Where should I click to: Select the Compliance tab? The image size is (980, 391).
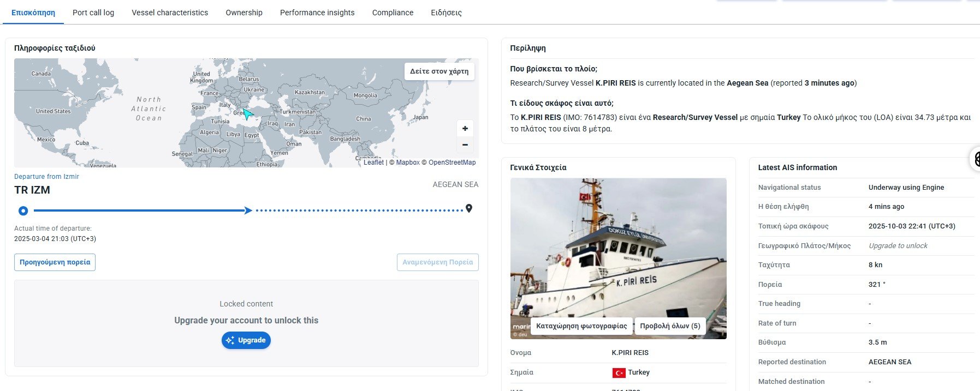393,13
